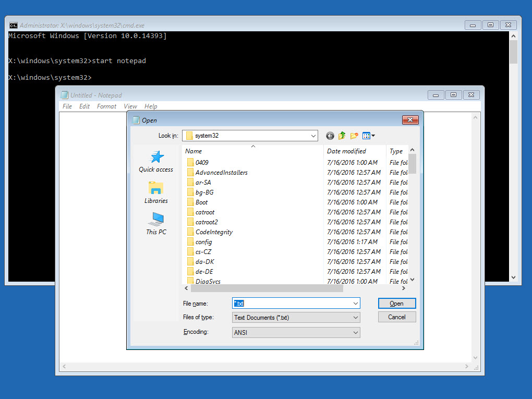This screenshot has height=399, width=532.
Task: Create new folder icon in Open dialog
Action: tap(354, 136)
